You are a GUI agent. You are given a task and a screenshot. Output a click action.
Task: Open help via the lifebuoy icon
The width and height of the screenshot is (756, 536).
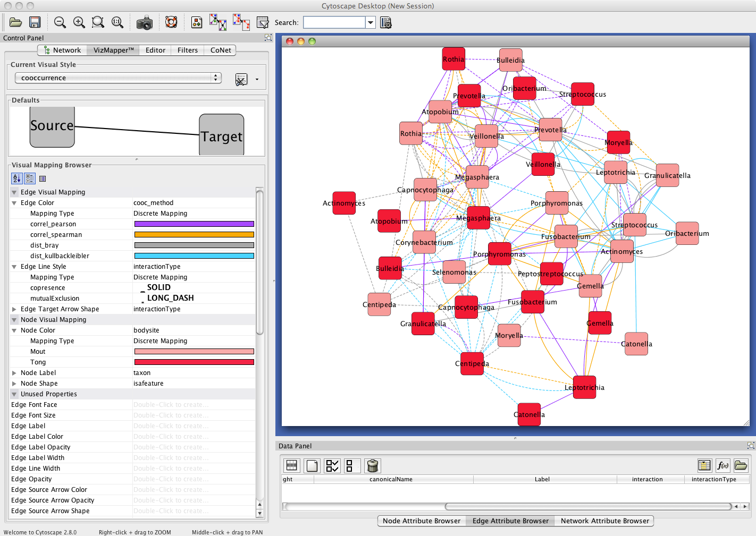171,22
